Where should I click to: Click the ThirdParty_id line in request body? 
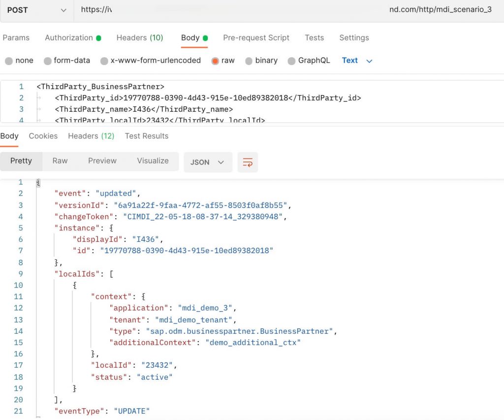(x=208, y=98)
